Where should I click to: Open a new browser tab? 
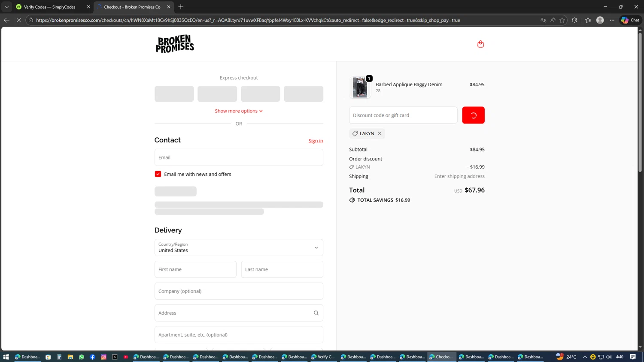click(x=181, y=7)
